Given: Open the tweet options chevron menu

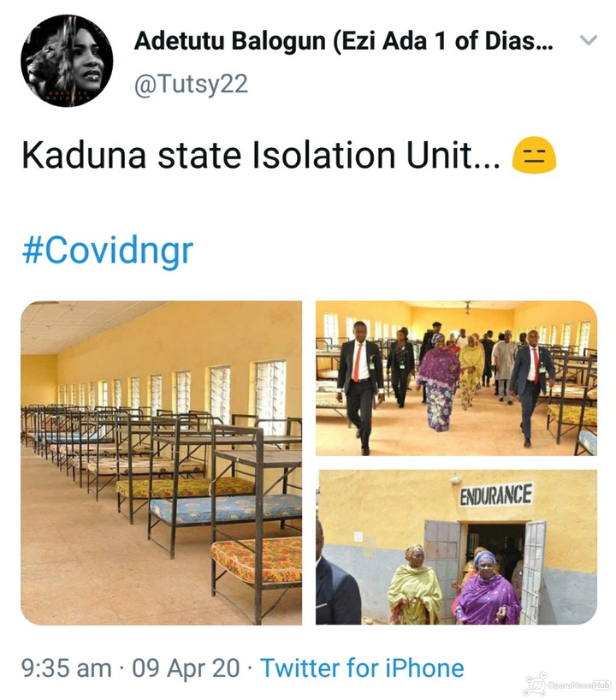Looking at the screenshot, I should coord(588,40).
